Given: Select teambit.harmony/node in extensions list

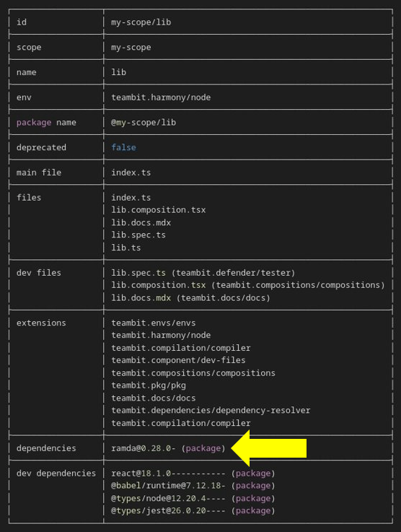Looking at the screenshot, I should pos(161,335).
